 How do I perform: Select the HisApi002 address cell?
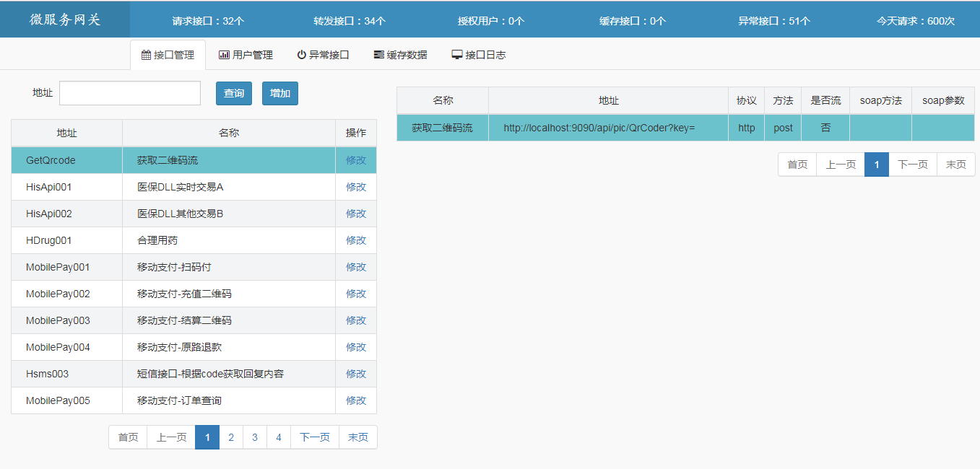(x=67, y=214)
